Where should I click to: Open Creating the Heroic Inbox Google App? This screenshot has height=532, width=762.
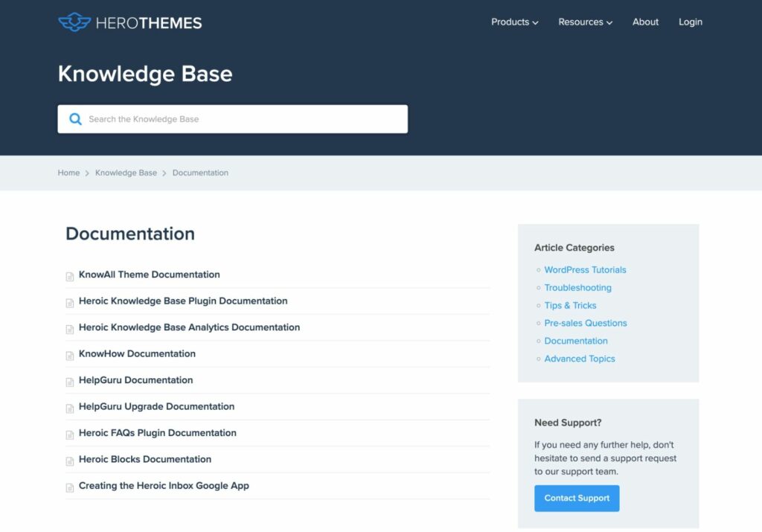(x=164, y=485)
